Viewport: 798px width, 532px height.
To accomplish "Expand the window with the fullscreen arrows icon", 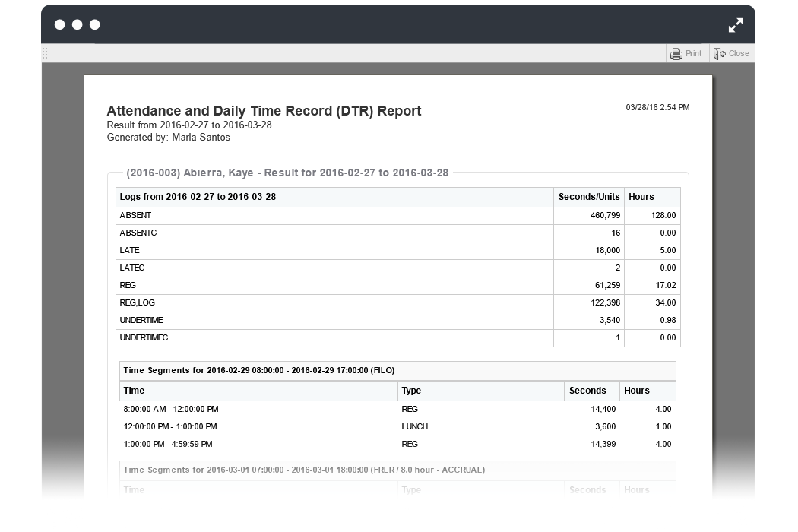I will coord(736,25).
